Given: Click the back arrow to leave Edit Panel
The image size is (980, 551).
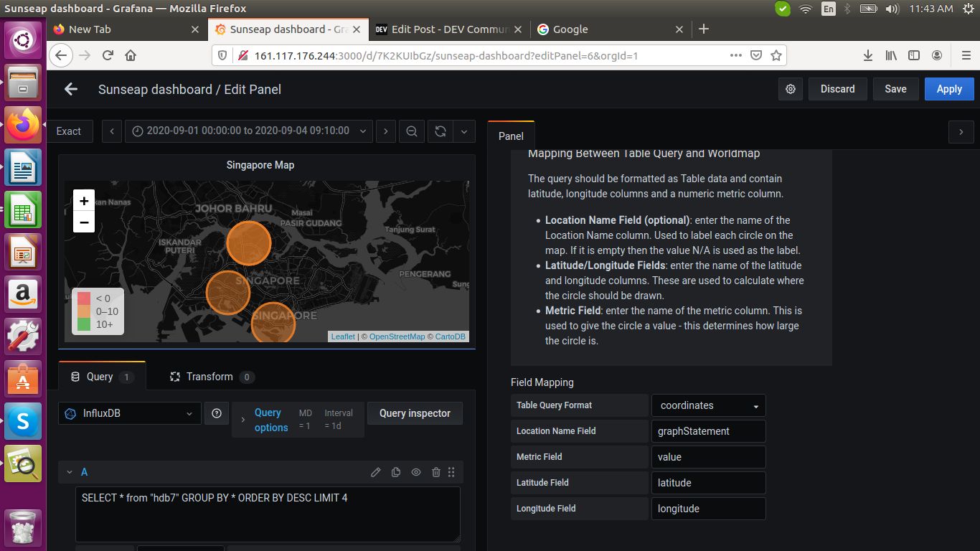Looking at the screenshot, I should [x=70, y=89].
